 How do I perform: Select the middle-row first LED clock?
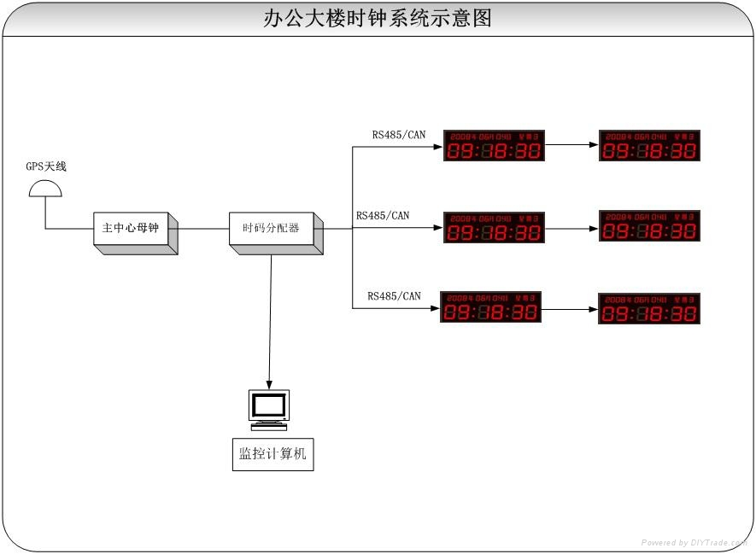pyautogui.click(x=494, y=227)
